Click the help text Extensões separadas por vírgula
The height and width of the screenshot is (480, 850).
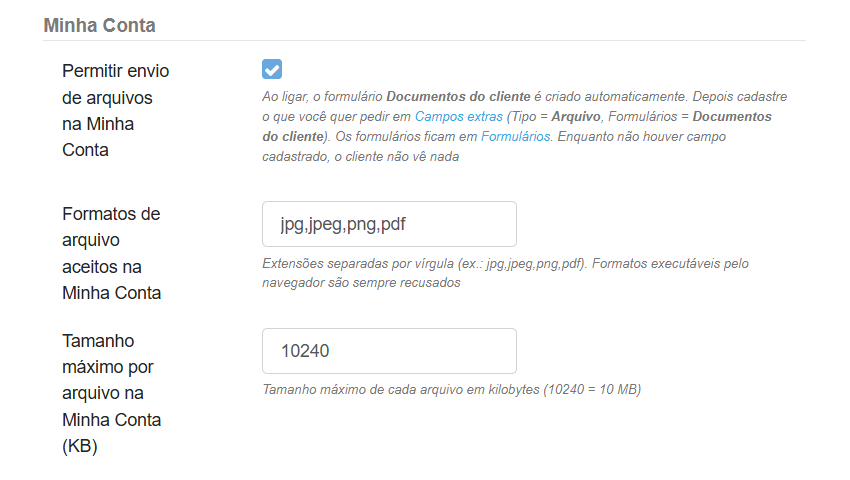505,273
